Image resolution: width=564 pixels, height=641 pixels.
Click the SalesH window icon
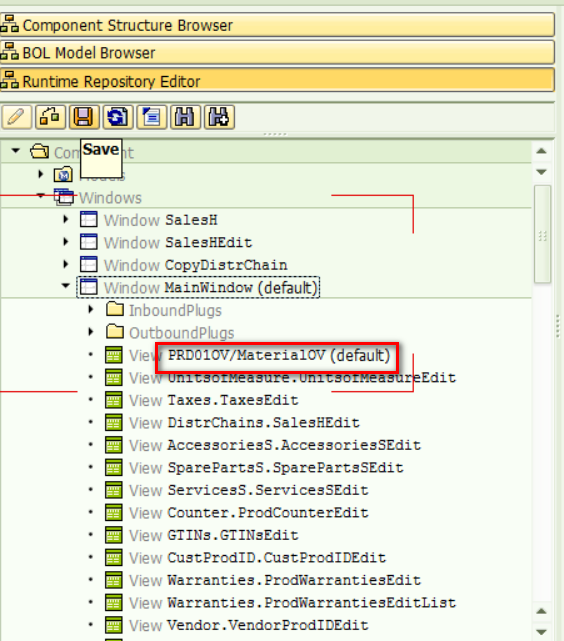(89, 220)
